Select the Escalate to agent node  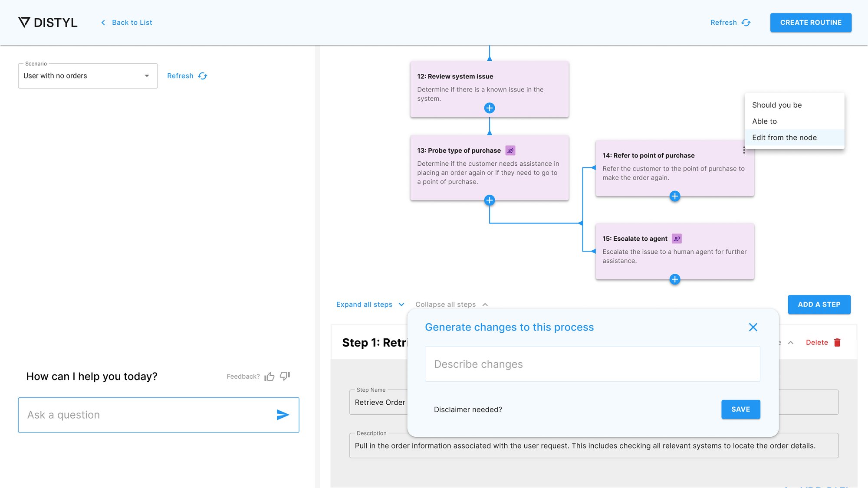[675, 251]
